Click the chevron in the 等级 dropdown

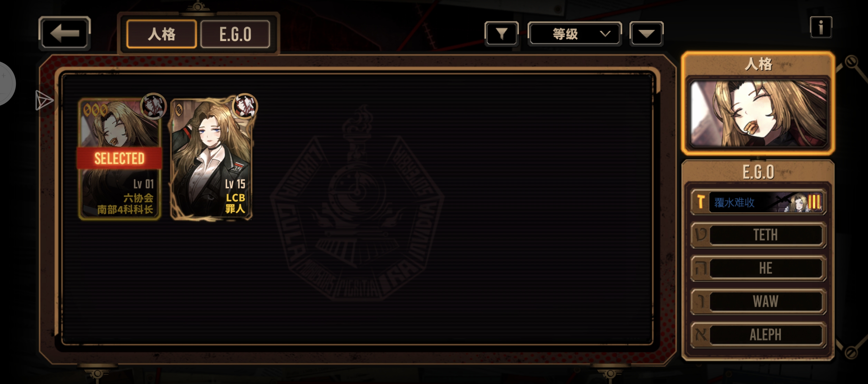point(605,34)
